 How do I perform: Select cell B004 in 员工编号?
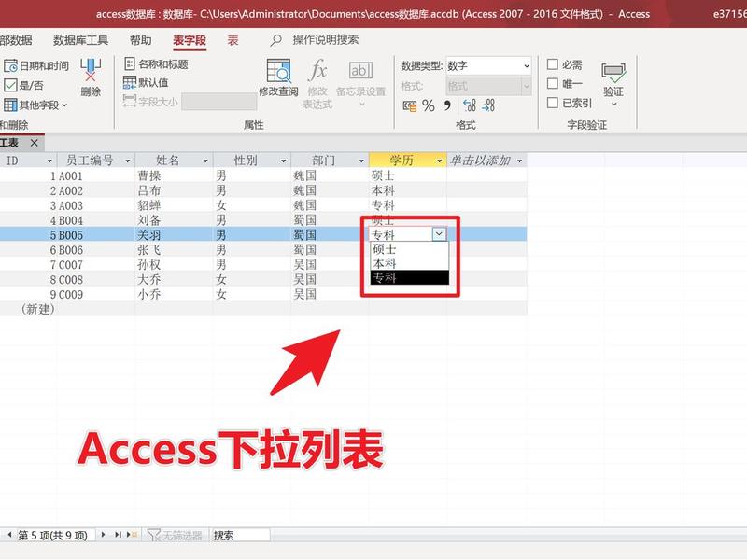tap(96, 220)
